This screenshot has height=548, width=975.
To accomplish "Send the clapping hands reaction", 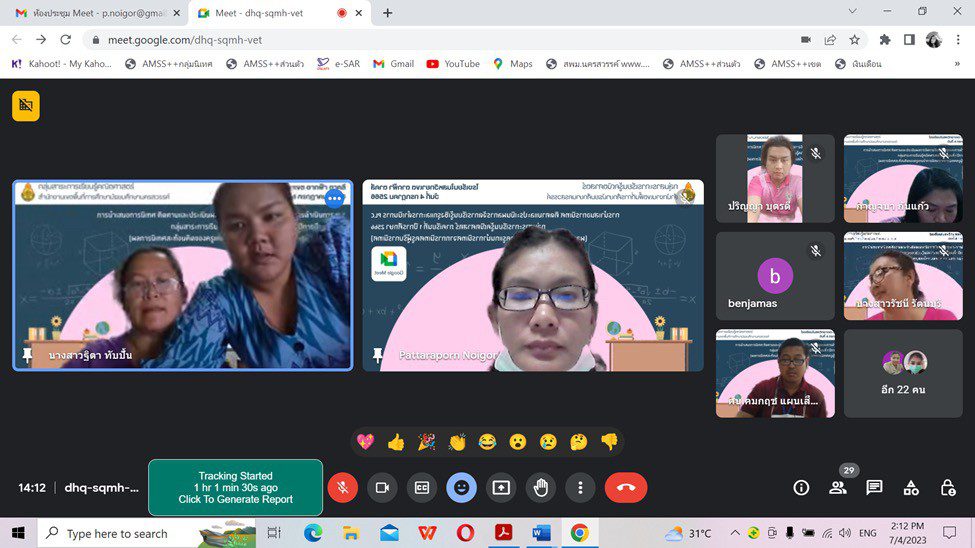I will tap(457, 442).
